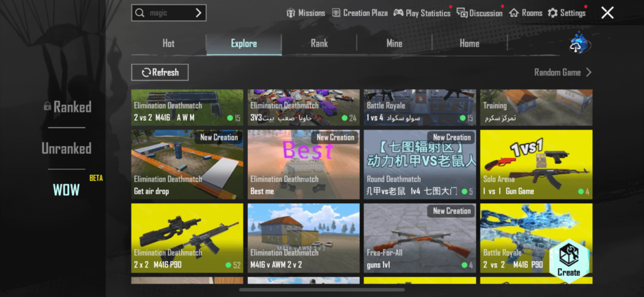Go to Rooms

coord(525,13)
